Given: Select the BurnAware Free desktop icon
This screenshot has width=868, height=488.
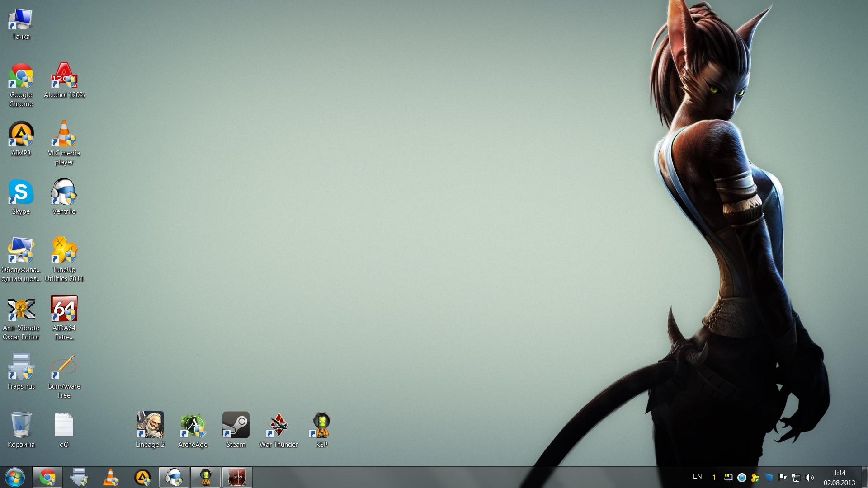Looking at the screenshot, I should pyautogui.click(x=64, y=376).
